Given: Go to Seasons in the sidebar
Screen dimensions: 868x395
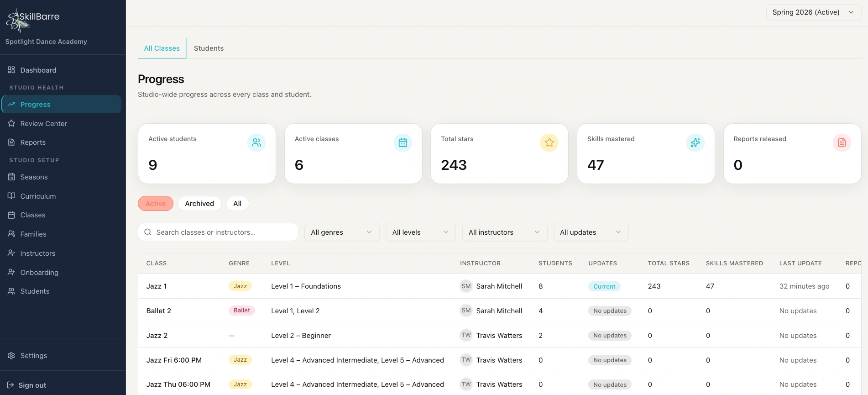Looking at the screenshot, I should pyautogui.click(x=61, y=177).
